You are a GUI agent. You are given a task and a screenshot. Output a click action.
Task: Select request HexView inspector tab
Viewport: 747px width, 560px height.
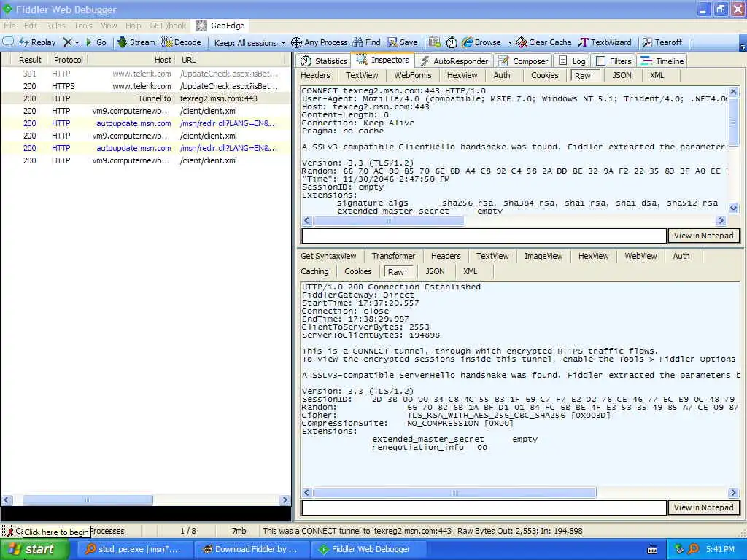click(462, 75)
